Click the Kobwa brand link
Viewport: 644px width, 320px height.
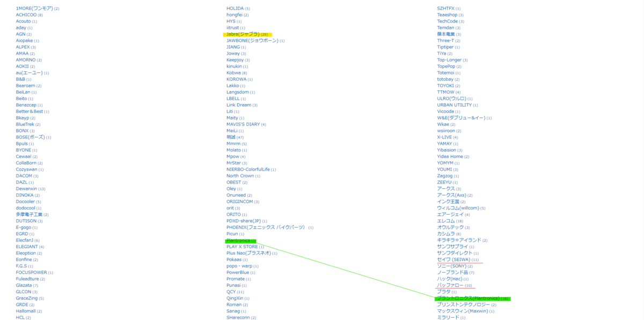pyautogui.click(x=233, y=73)
